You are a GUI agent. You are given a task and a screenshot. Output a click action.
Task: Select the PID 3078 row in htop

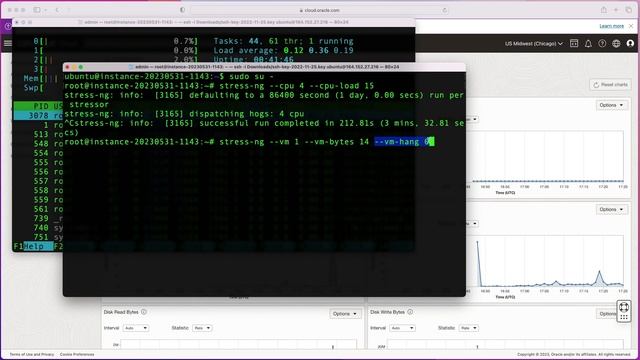38,116
